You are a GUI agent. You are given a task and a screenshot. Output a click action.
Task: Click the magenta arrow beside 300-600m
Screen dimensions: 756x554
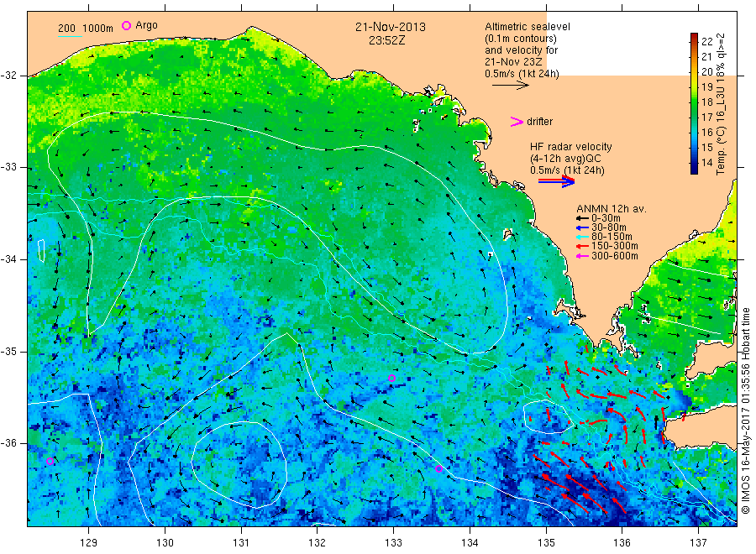click(x=582, y=256)
